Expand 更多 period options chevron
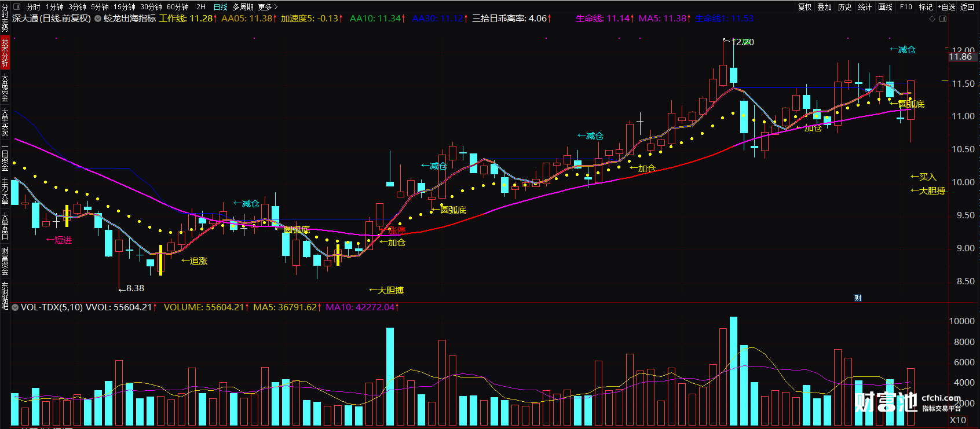 [276, 7]
